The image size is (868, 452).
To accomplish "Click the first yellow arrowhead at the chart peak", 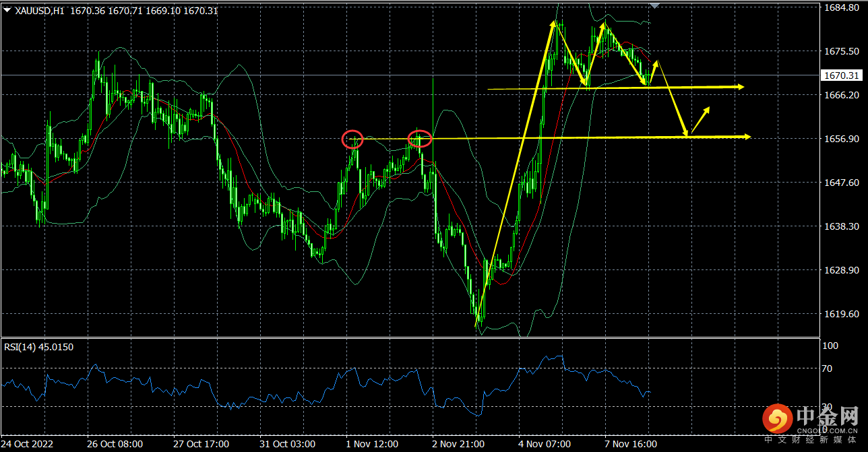I will click(557, 25).
